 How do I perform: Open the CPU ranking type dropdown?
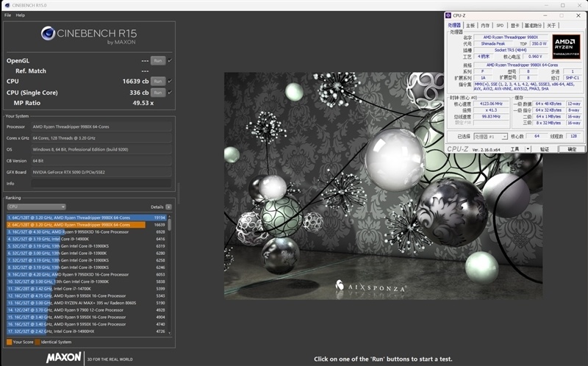point(37,207)
